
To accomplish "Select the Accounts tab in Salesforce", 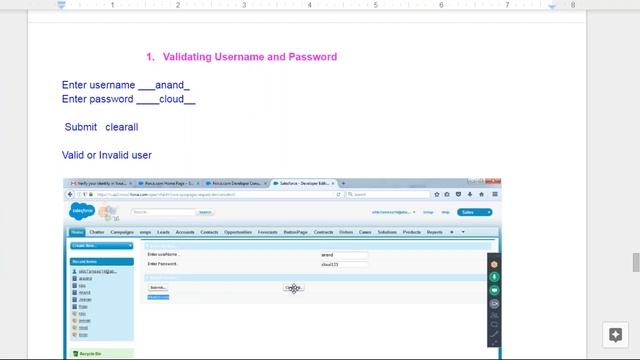I will pyautogui.click(x=185, y=232).
